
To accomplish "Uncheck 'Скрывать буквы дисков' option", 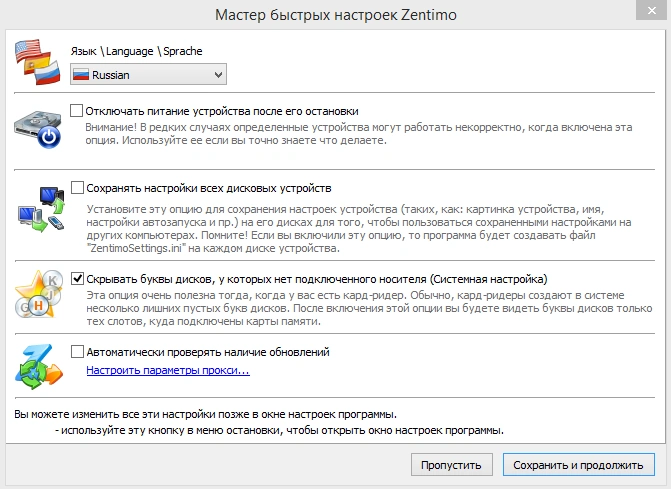I will tap(77, 279).
